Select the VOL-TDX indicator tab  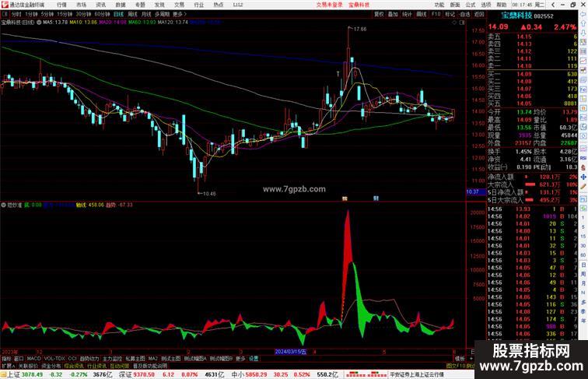click(54, 359)
